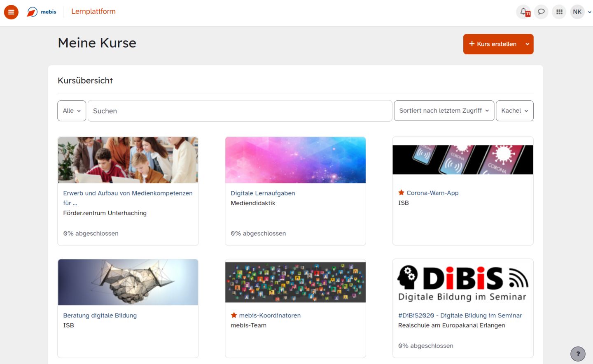Open Beratung digitale Bildung course link
The height and width of the screenshot is (364, 593).
click(x=100, y=315)
